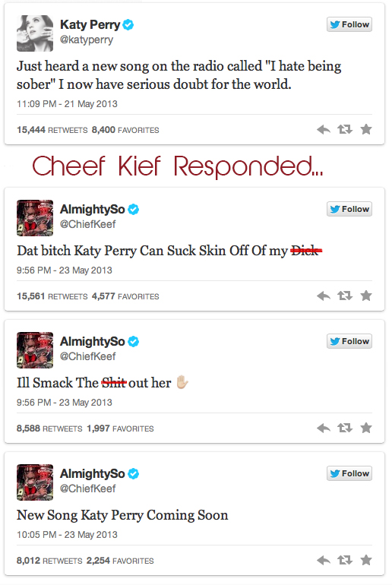Open Katy Perry's profile picture
The width and height of the screenshot is (392, 585).
pos(35,33)
